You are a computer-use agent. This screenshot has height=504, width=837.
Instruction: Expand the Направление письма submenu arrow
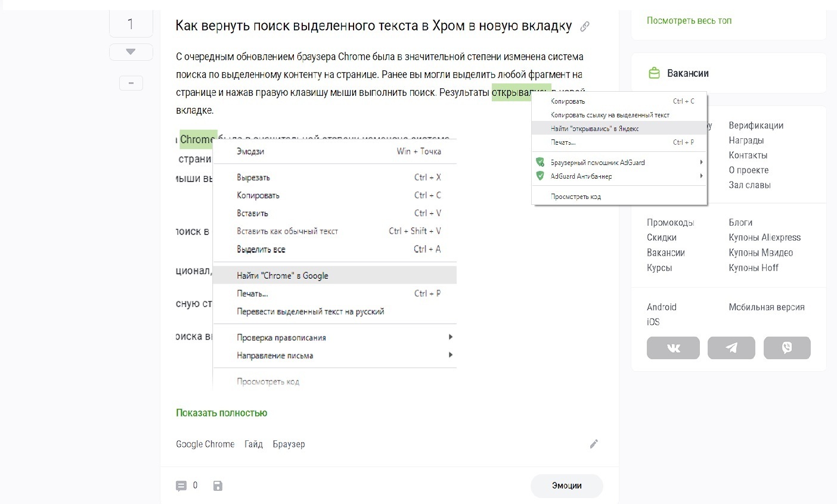pos(450,355)
